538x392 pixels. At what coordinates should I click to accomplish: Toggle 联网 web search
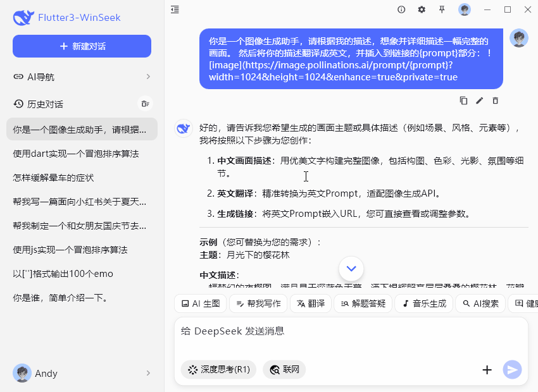[284, 369]
